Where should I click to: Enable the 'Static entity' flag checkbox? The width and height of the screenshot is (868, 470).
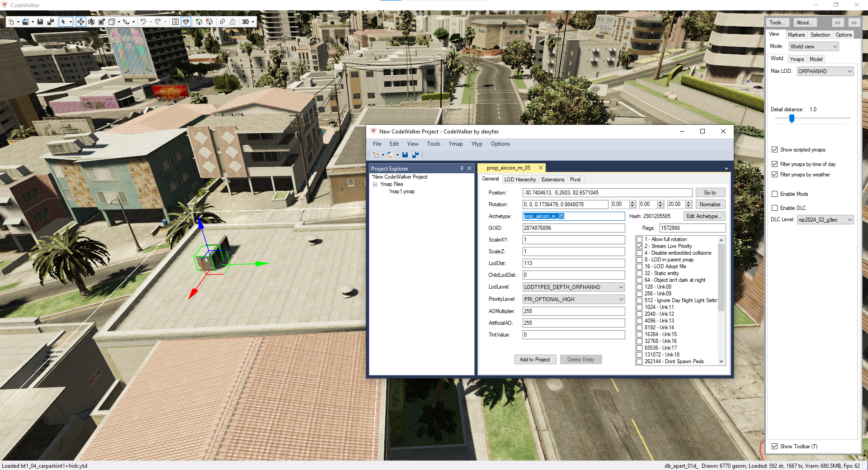tap(639, 273)
